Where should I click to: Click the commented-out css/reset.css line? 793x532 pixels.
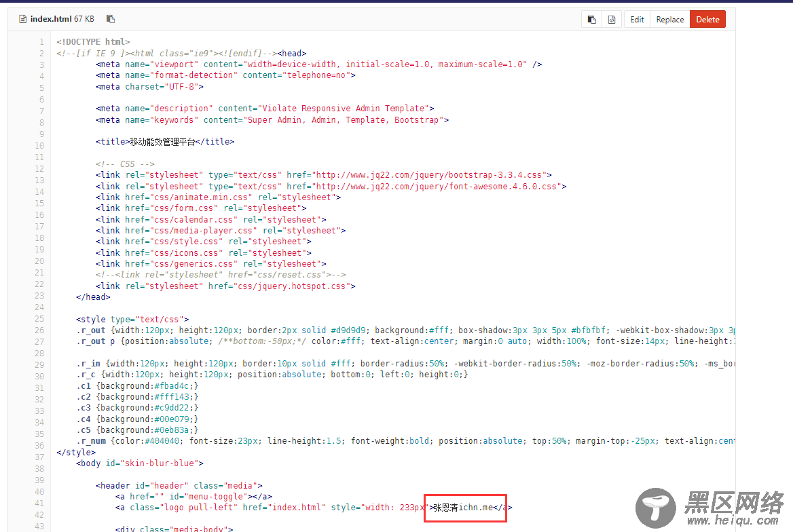(221, 275)
